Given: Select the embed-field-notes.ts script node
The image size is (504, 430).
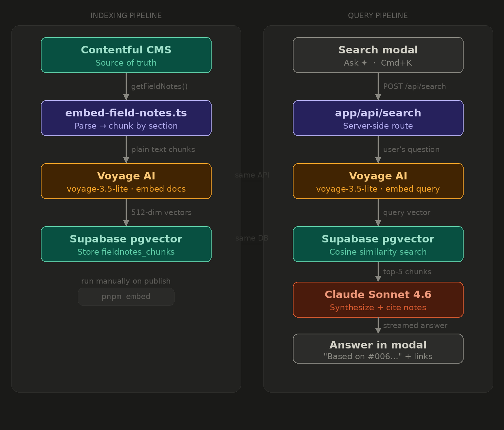Looking at the screenshot, I should coord(126,118).
